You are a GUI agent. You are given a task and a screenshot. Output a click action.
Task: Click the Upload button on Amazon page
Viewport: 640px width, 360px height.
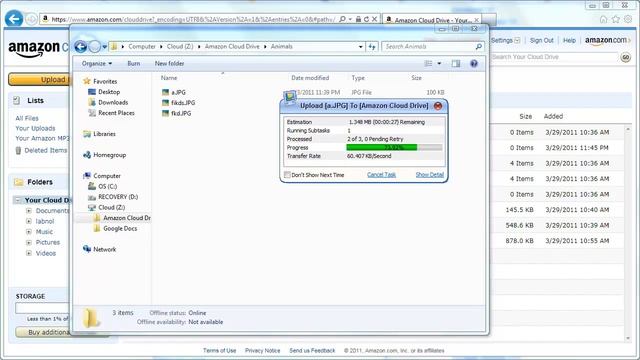(40, 80)
